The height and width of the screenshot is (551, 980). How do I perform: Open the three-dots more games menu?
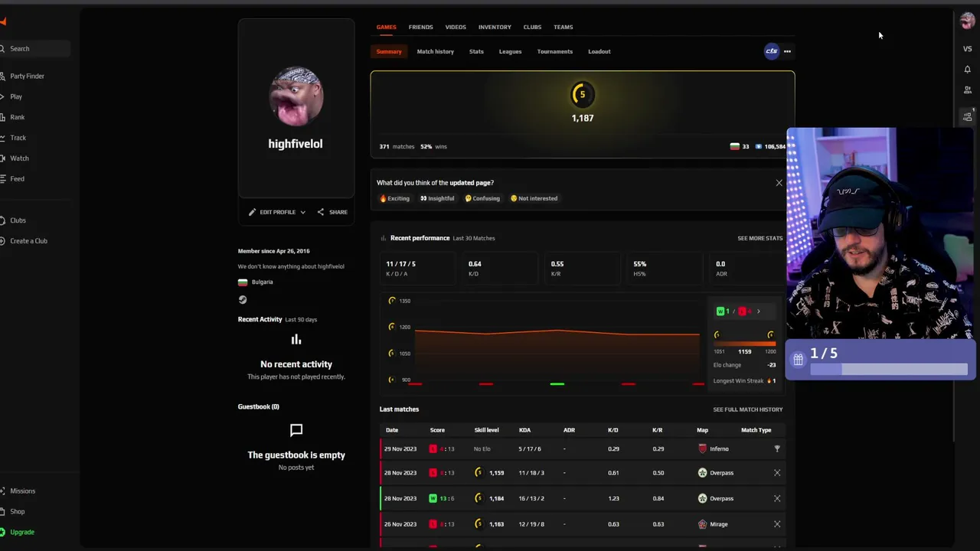(787, 52)
